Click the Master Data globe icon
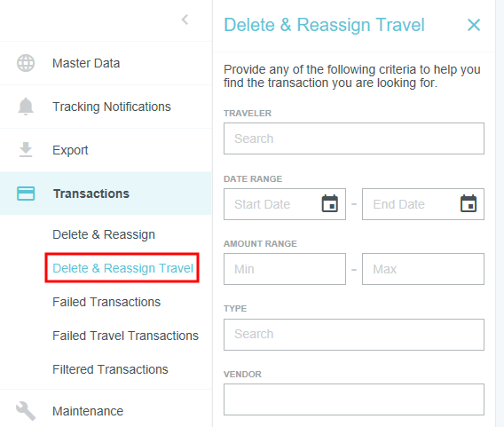Viewport: 504px width, 427px height. pyautogui.click(x=26, y=63)
